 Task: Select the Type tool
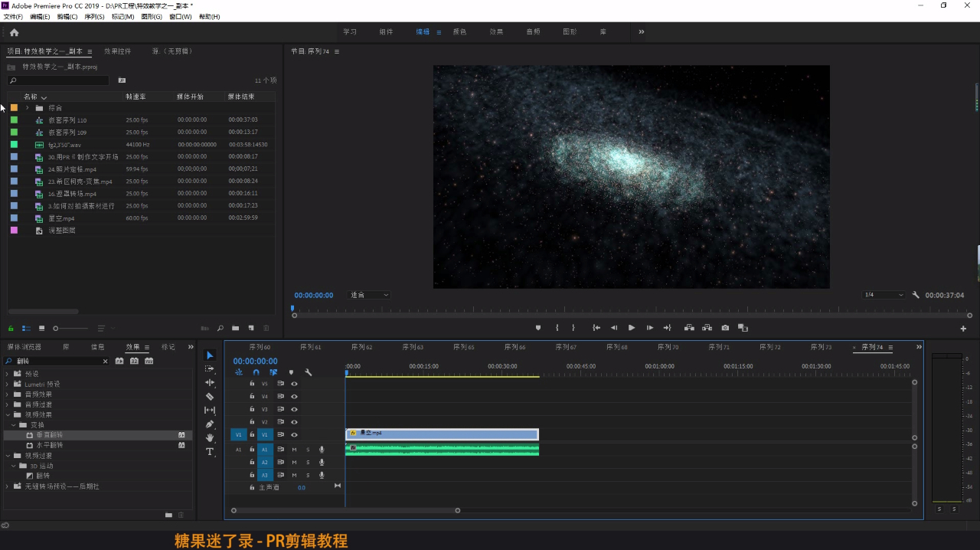click(210, 452)
